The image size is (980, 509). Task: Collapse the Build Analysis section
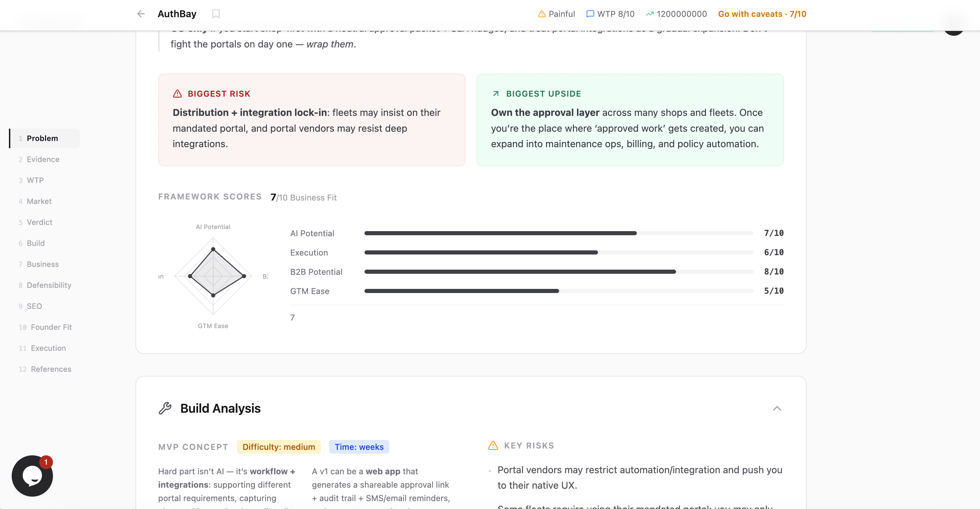click(x=777, y=408)
